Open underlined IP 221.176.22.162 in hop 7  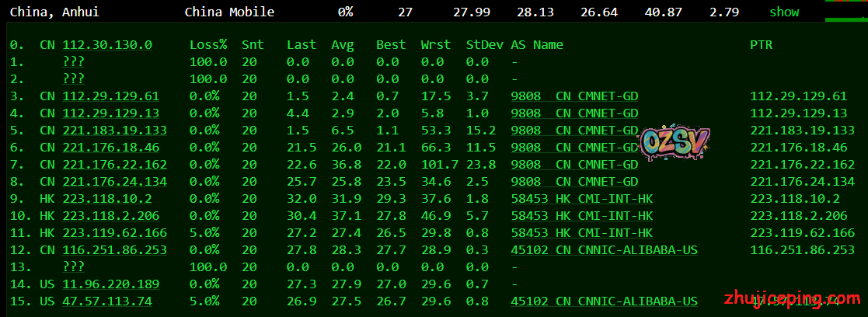[x=114, y=165]
